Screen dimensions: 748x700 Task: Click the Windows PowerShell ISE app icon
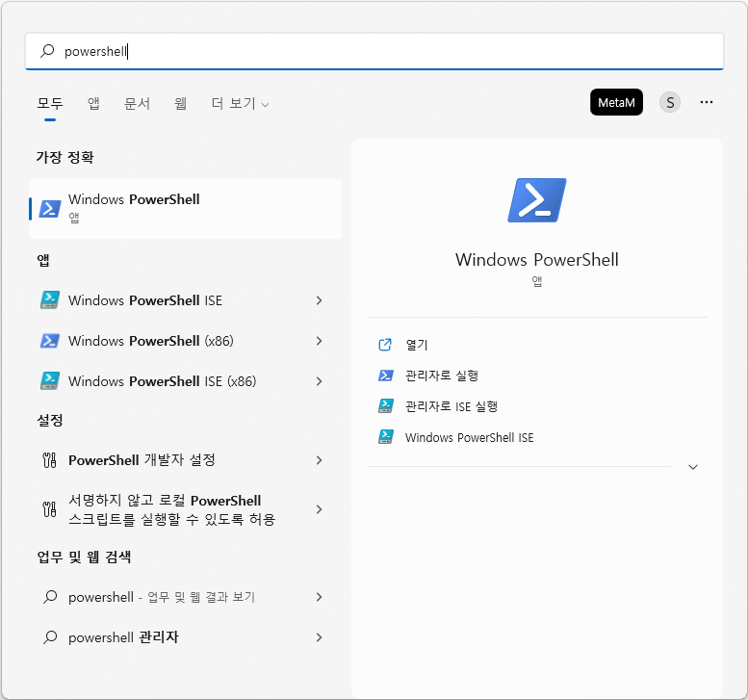point(50,300)
